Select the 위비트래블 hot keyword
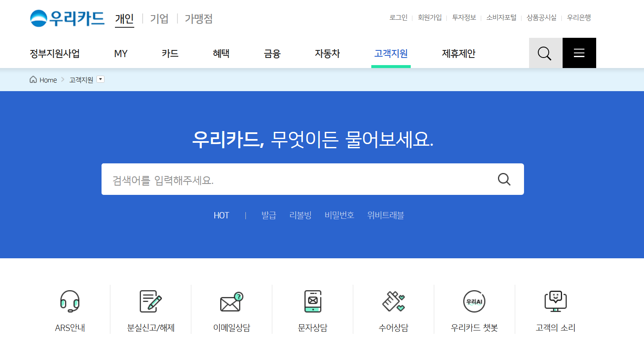 386,215
